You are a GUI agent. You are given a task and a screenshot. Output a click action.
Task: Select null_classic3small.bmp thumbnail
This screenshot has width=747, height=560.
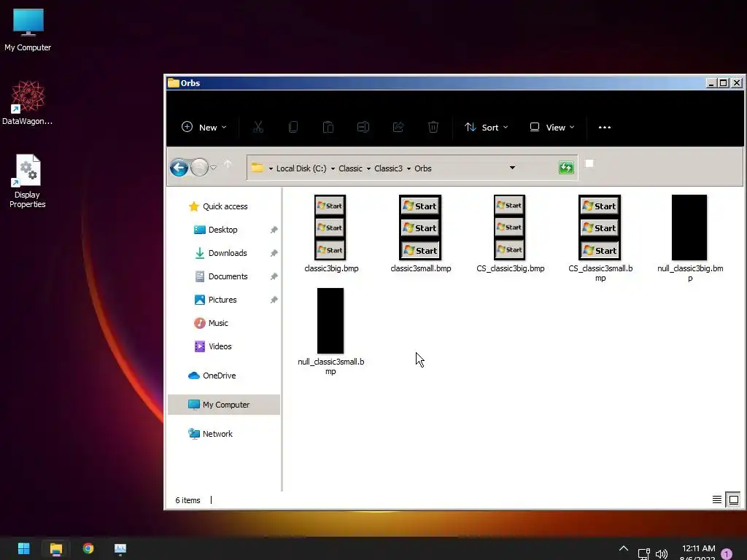coord(330,321)
